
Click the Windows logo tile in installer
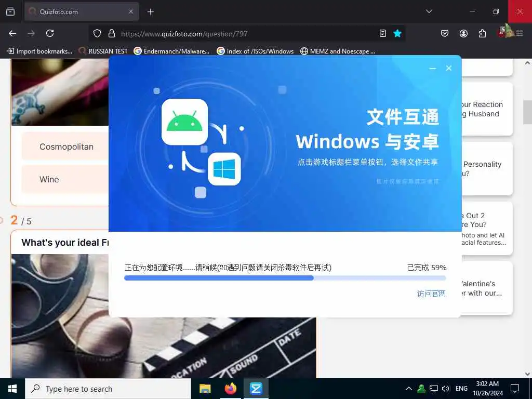tap(224, 169)
